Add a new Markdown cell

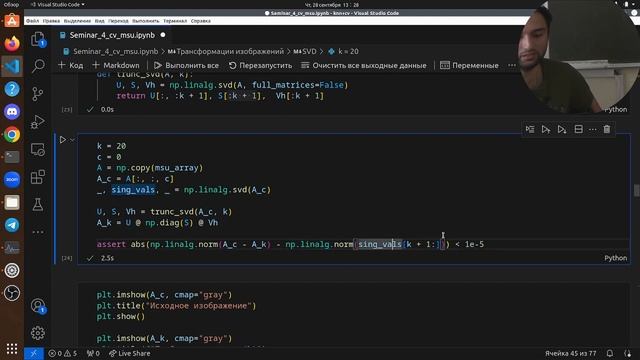pos(116,65)
